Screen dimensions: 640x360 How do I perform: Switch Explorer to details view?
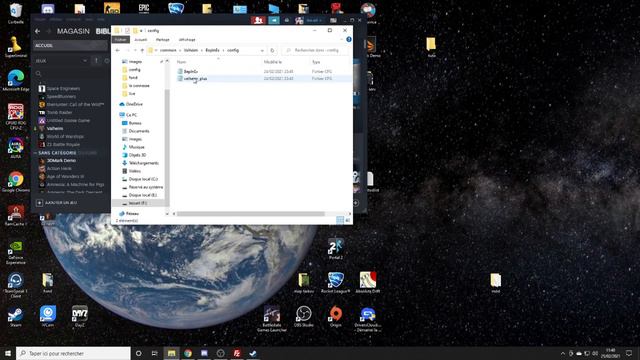pyautogui.click(x=340, y=220)
